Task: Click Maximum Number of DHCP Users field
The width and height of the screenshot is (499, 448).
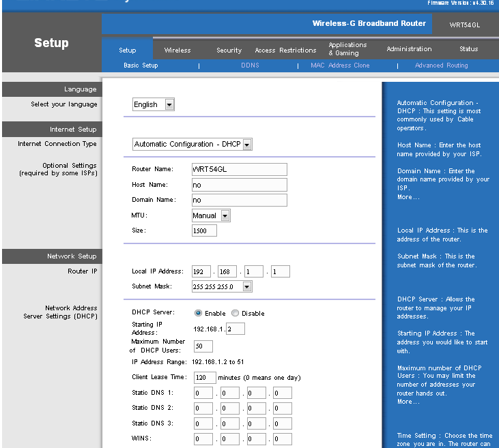Action: point(203,346)
